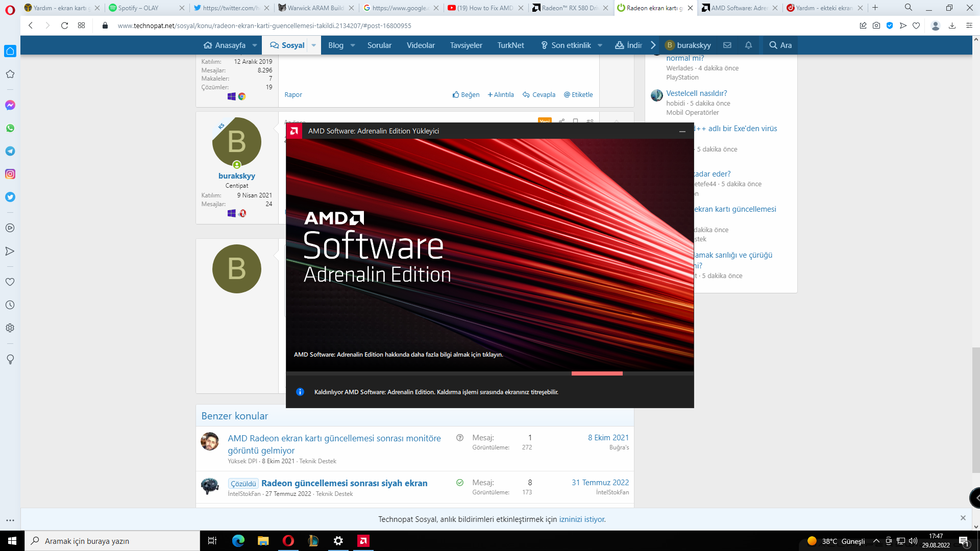Expand the Blog menu dropdown arrow
980x551 pixels.
pyautogui.click(x=353, y=45)
